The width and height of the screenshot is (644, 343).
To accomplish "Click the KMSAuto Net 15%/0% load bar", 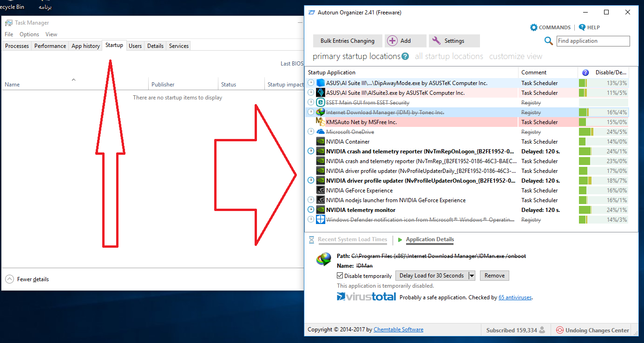I will (x=604, y=122).
